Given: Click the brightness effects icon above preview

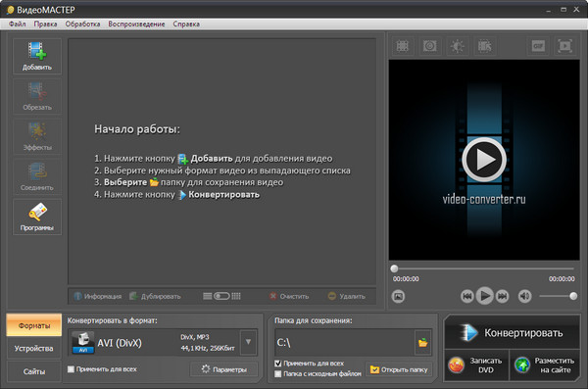Looking at the screenshot, I should (457, 46).
